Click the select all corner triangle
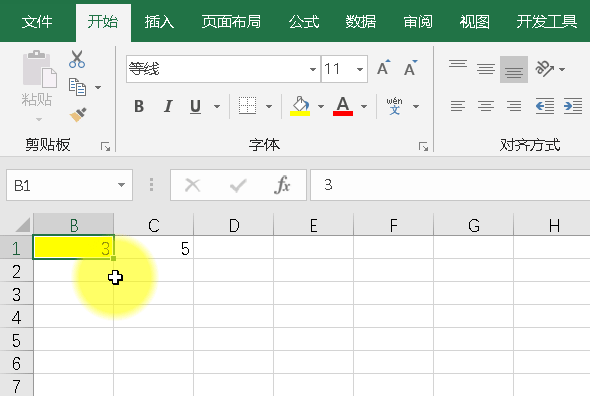Screen dimensions: 590x396 tap(23, 225)
